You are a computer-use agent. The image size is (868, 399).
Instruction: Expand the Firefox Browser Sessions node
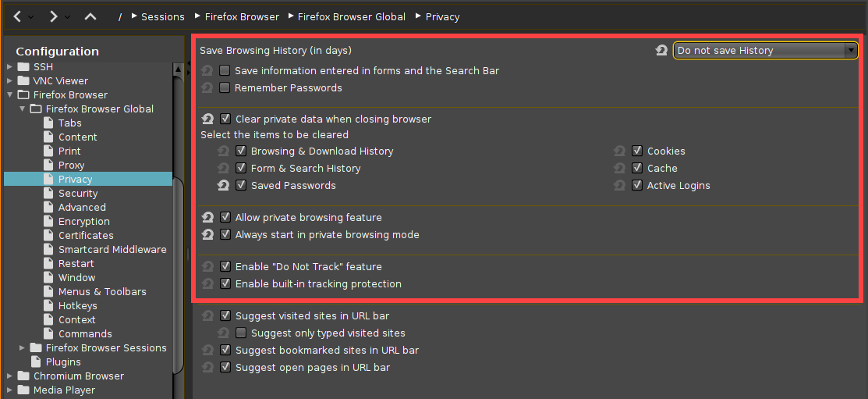click(23, 348)
